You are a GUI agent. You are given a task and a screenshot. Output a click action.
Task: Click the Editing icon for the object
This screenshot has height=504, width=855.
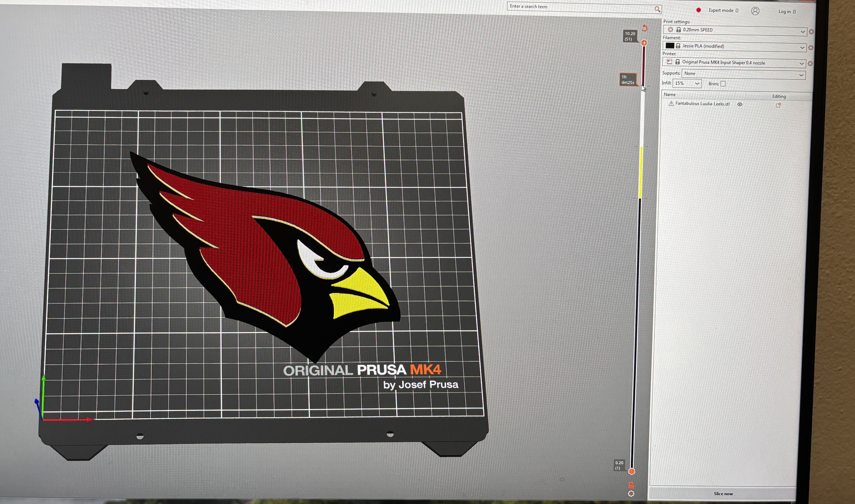pyautogui.click(x=778, y=105)
